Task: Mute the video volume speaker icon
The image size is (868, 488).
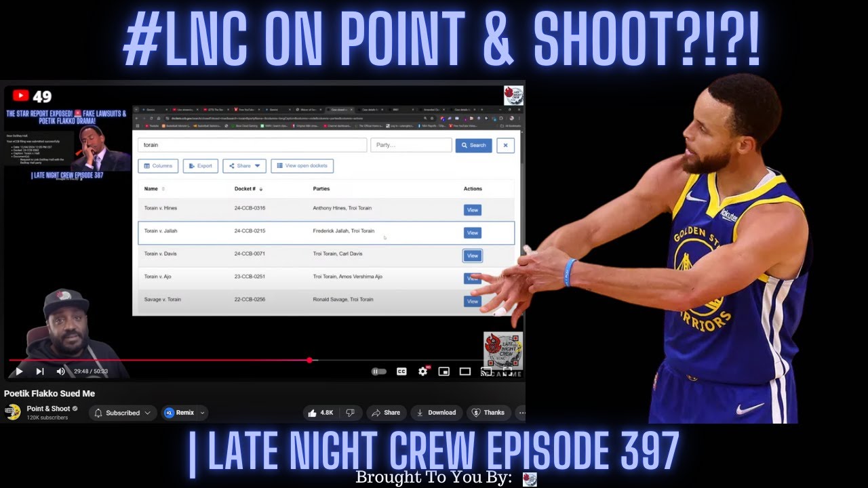Action: coord(61,371)
